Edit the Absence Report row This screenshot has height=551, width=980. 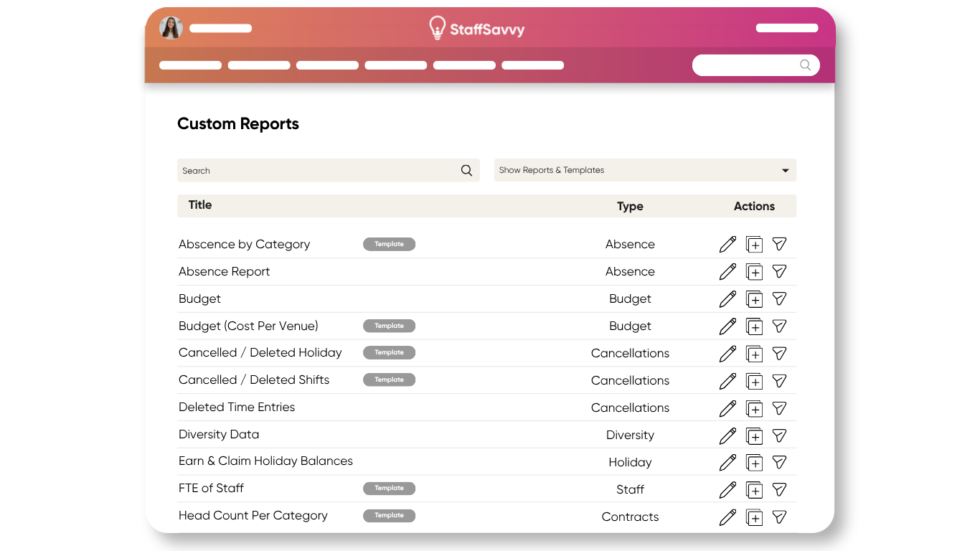tap(727, 272)
